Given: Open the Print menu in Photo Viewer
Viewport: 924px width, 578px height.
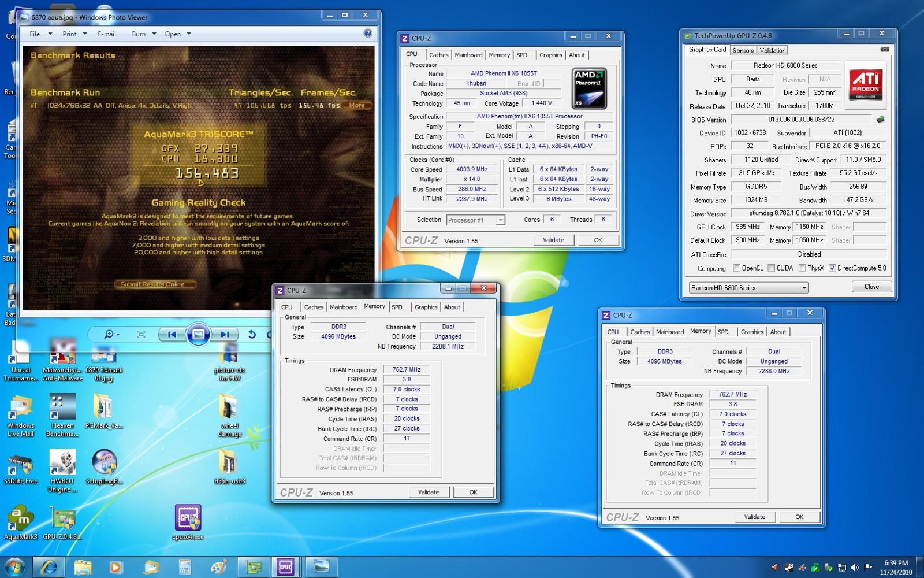Looking at the screenshot, I should coord(74,34).
